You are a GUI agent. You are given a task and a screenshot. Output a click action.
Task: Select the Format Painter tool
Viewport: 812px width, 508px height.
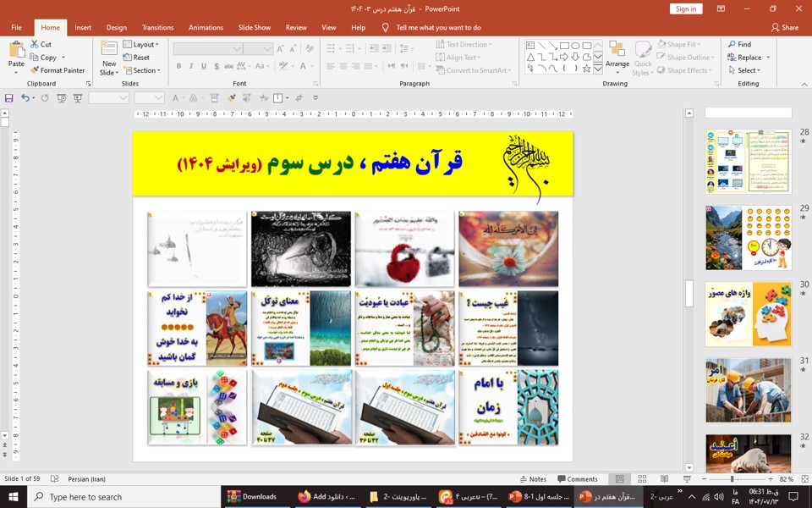58,70
